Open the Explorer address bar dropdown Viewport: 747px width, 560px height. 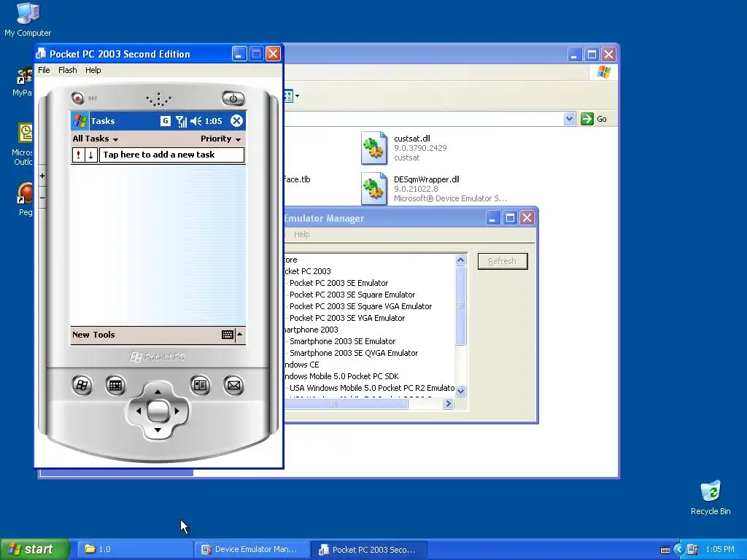[569, 119]
